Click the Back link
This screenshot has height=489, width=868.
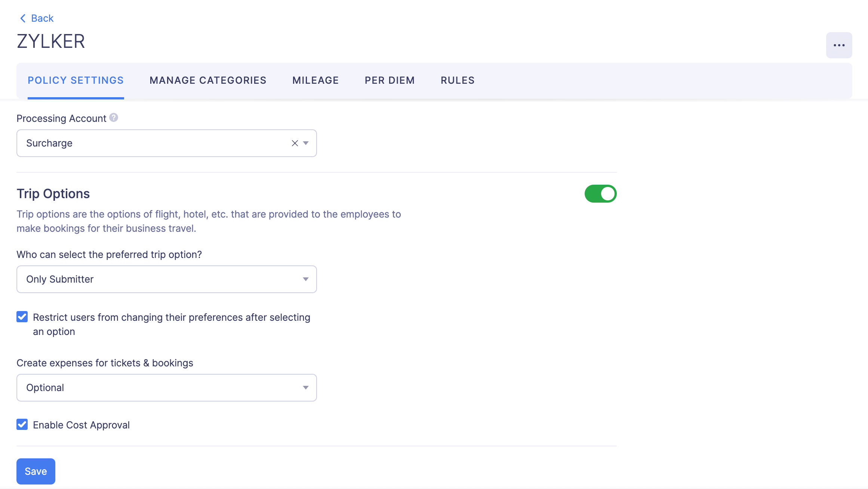click(42, 18)
